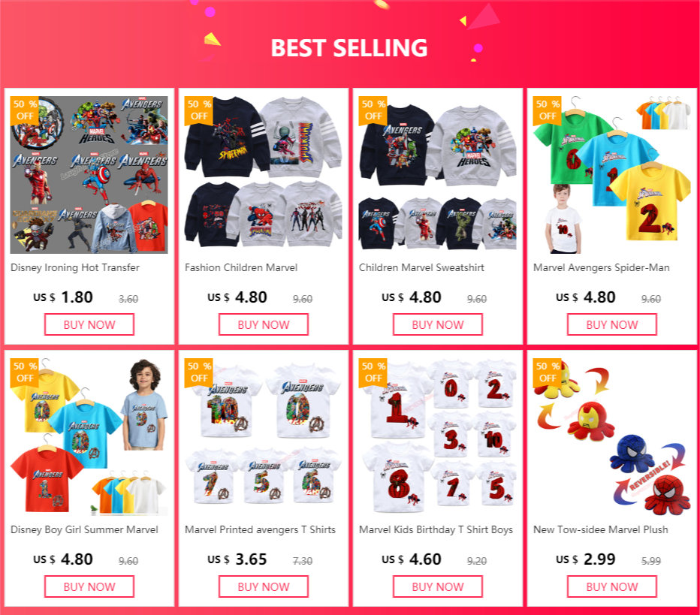Image resolution: width=700 pixels, height=615 pixels.
Task: Open the Marvel Kids Birthday T Shirt Boys link
Action: point(436,529)
